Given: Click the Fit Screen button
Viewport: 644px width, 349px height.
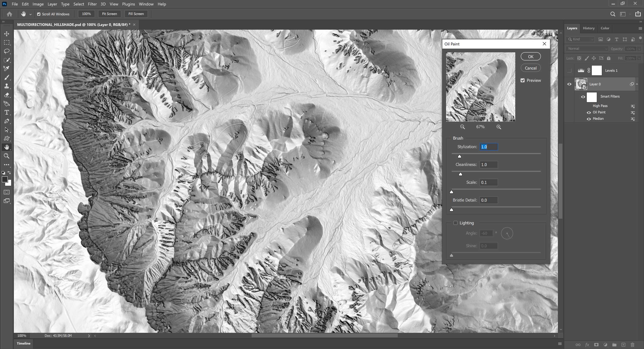Looking at the screenshot, I should pyautogui.click(x=109, y=14).
